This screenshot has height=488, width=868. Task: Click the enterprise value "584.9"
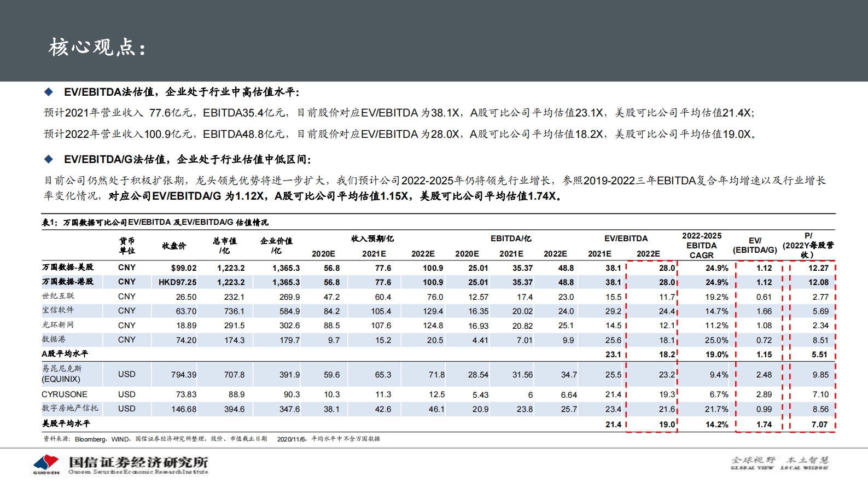pyautogui.click(x=289, y=311)
